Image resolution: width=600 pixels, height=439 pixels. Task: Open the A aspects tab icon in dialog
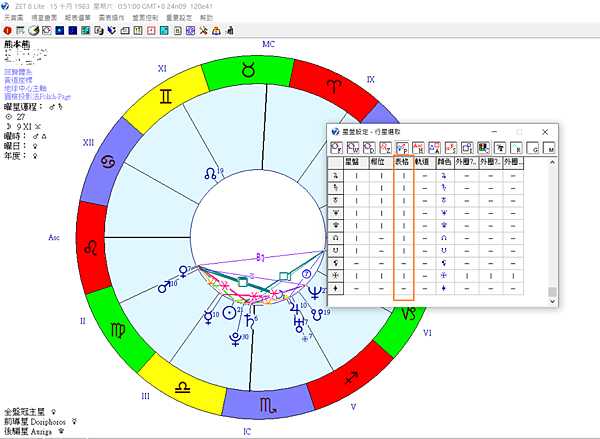[434, 148]
